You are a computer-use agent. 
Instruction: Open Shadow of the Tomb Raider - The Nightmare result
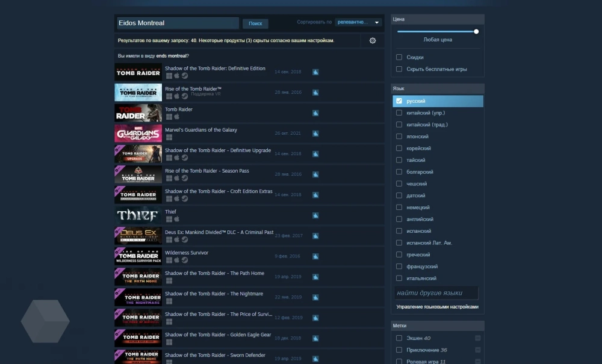click(214, 294)
